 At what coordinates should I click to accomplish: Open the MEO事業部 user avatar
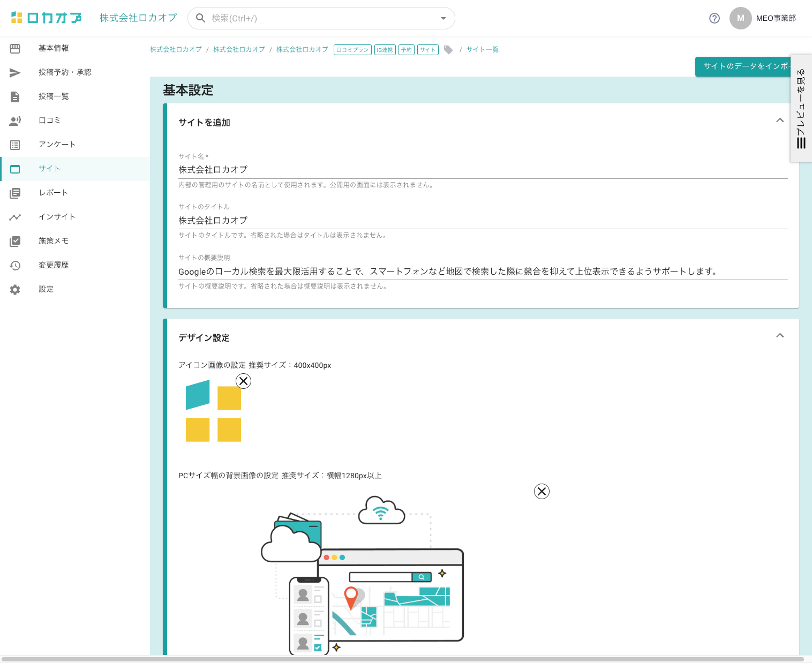(740, 18)
